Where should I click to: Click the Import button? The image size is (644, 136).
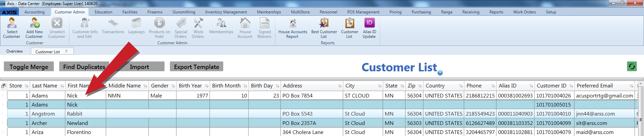[139, 67]
